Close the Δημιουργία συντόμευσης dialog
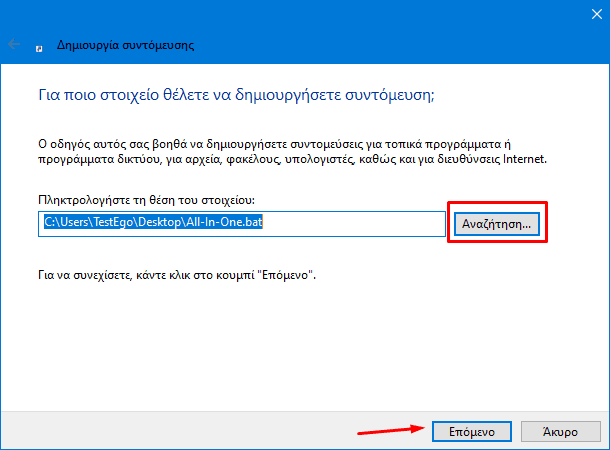Image resolution: width=610 pixels, height=450 pixels. (x=596, y=14)
